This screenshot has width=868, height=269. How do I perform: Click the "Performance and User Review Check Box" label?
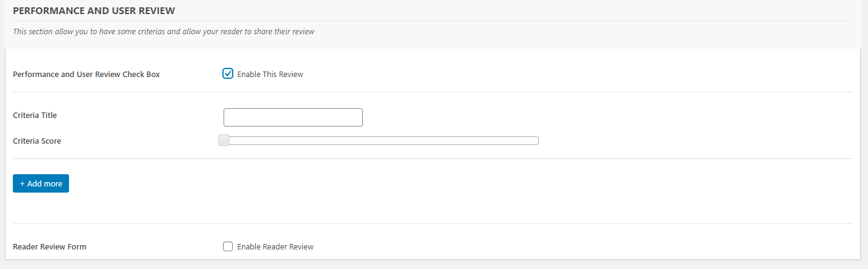[x=86, y=75]
